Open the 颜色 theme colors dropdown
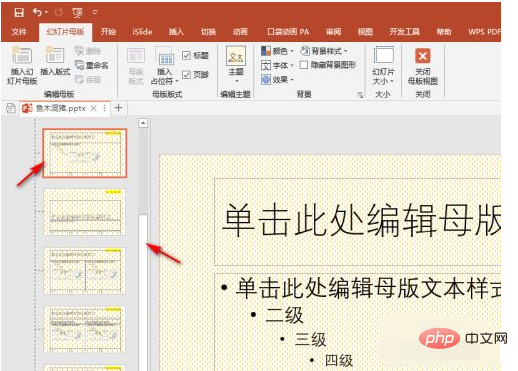518x371 pixels. point(277,51)
